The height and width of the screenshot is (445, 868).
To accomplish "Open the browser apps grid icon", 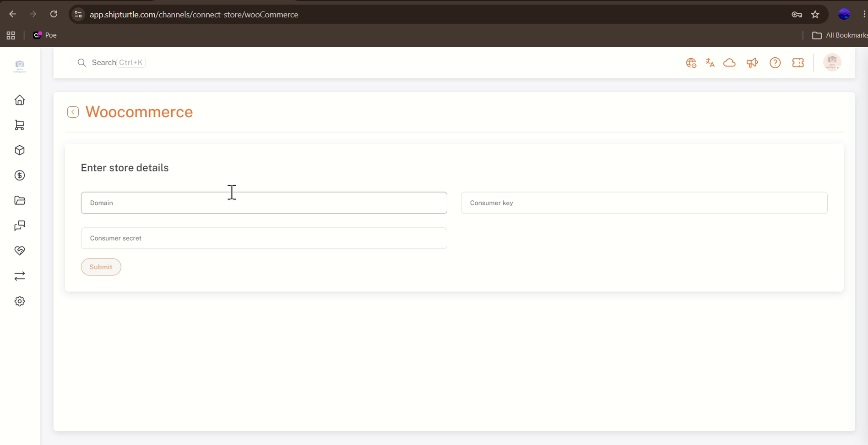I will (x=11, y=35).
